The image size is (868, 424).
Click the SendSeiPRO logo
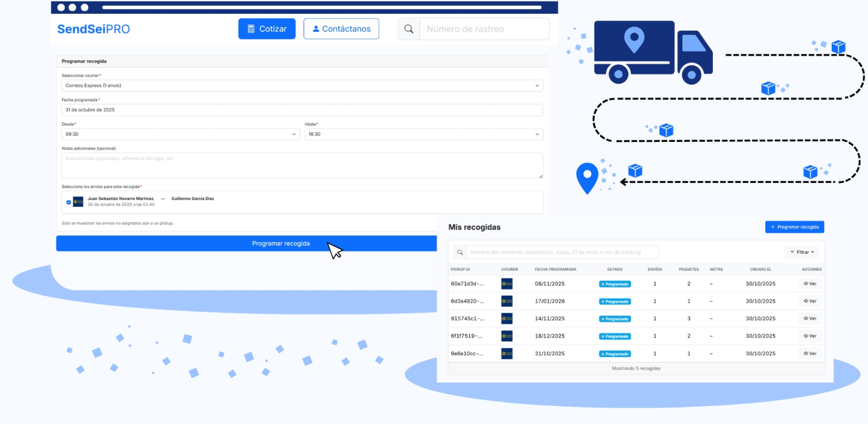tap(94, 29)
